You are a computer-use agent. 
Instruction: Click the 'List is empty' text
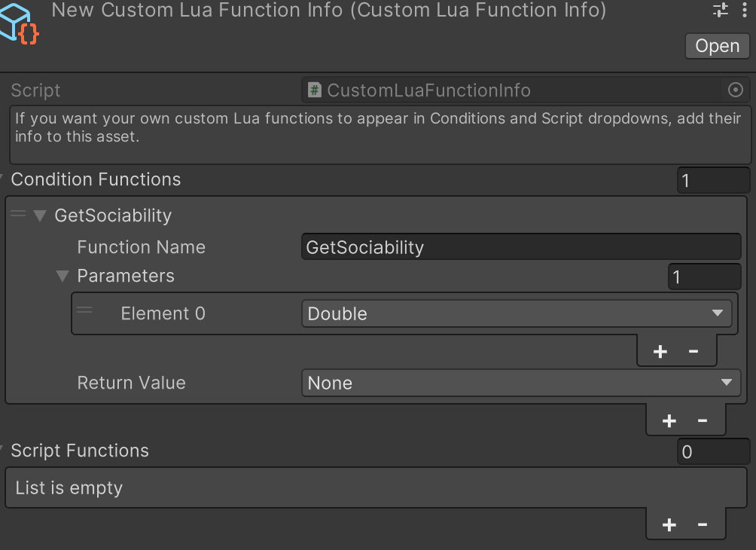pos(69,487)
